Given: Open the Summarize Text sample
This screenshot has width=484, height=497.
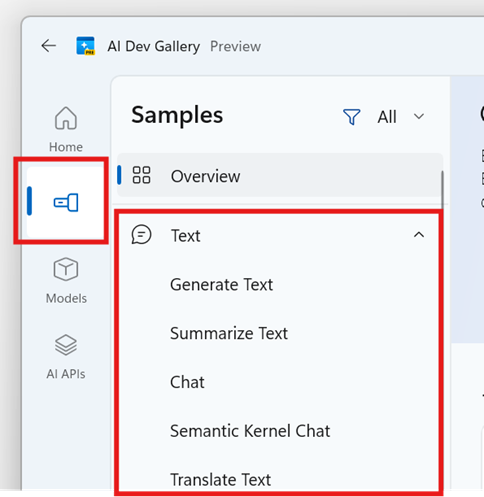Looking at the screenshot, I should (x=229, y=333).
